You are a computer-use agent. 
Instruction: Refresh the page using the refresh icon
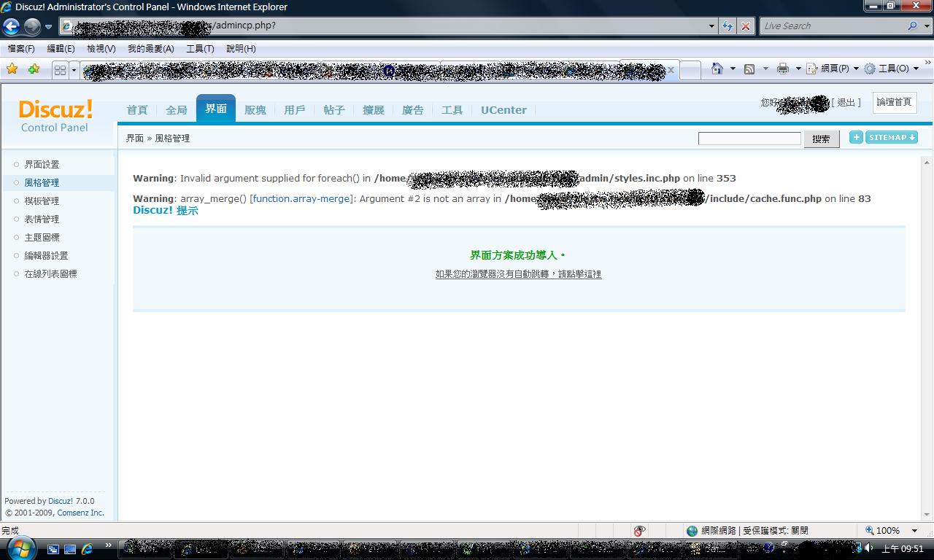[727, 26]
